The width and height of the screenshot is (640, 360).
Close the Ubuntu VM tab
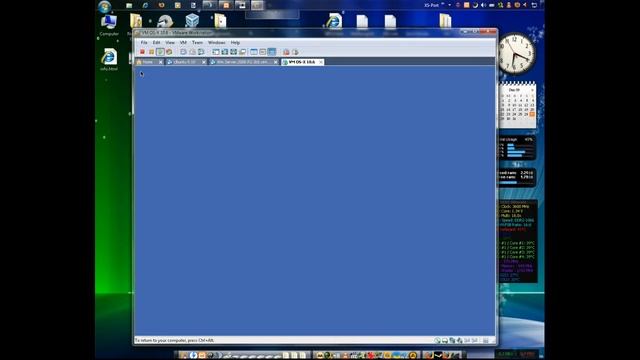[204, 62]
